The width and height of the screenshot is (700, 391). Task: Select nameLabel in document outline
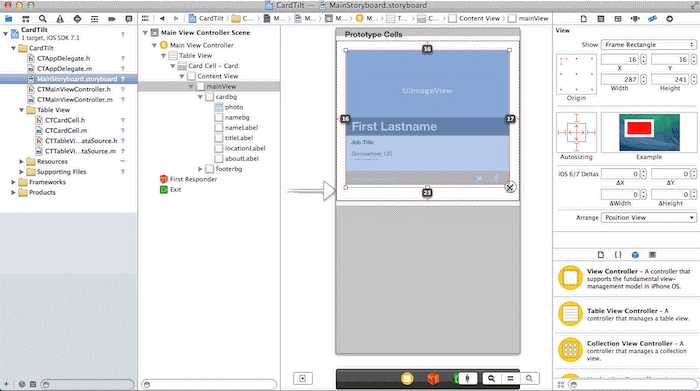click(242, 128)
